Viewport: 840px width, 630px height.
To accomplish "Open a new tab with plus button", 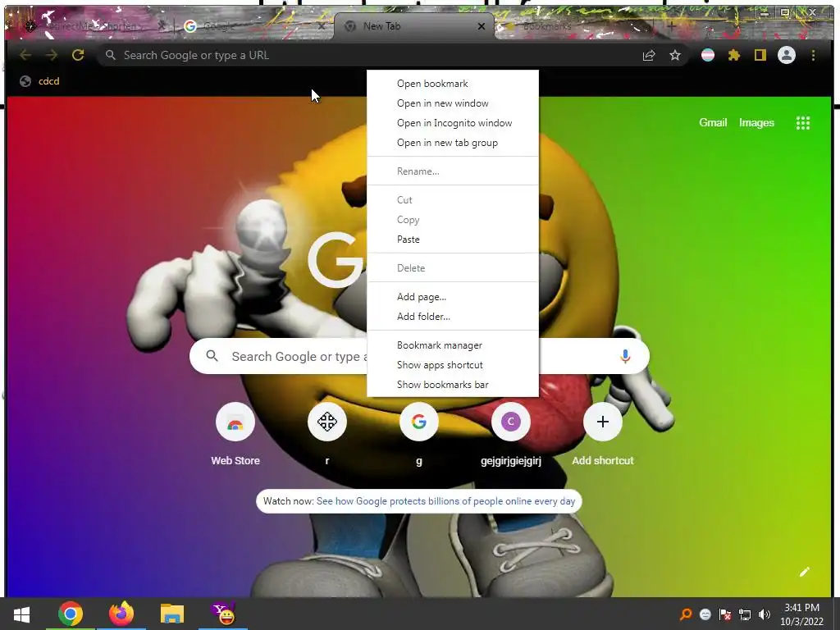I will (x=671, y=25).
